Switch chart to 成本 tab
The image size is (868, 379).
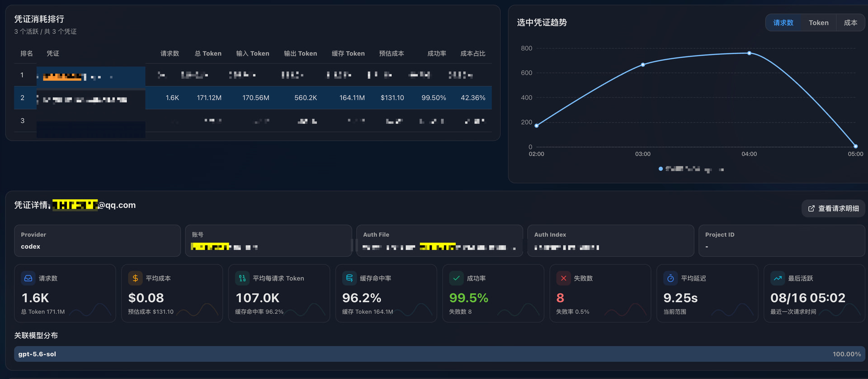(x=850, y=23)
